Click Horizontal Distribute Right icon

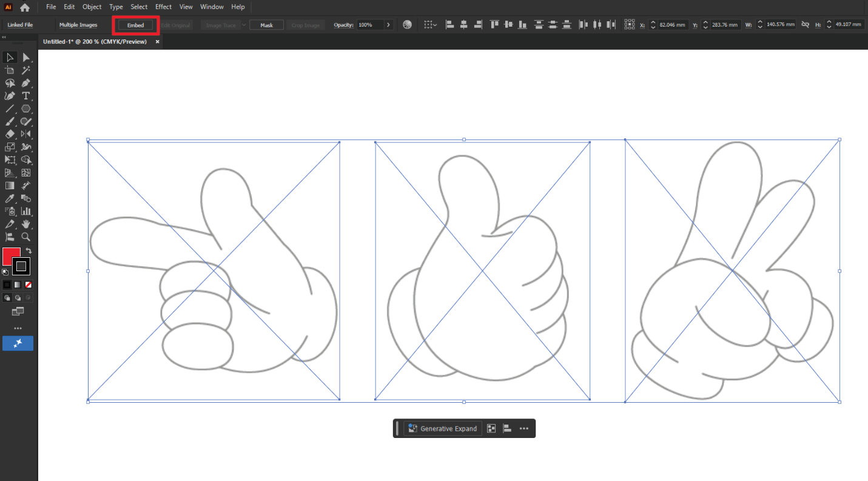pos(611,25)
